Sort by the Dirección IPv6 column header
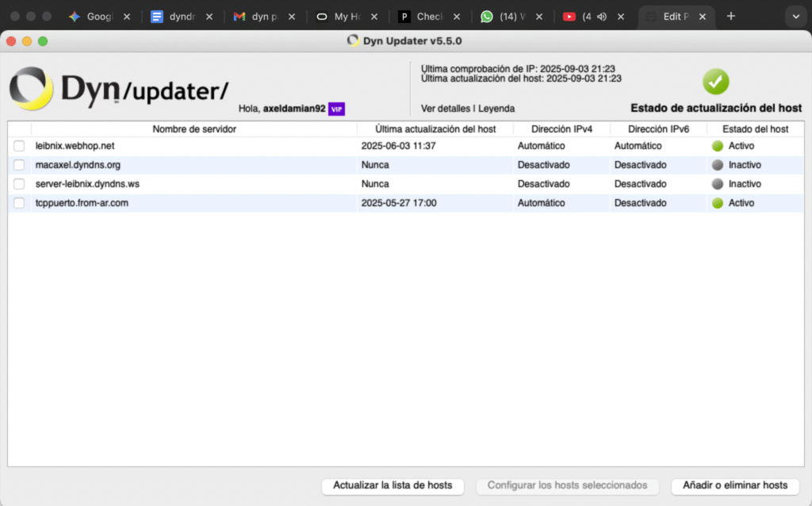 [659, 129]
